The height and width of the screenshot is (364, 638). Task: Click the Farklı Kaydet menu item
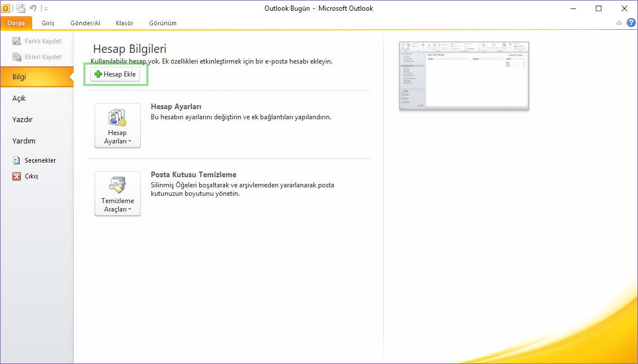coord(37,41)
